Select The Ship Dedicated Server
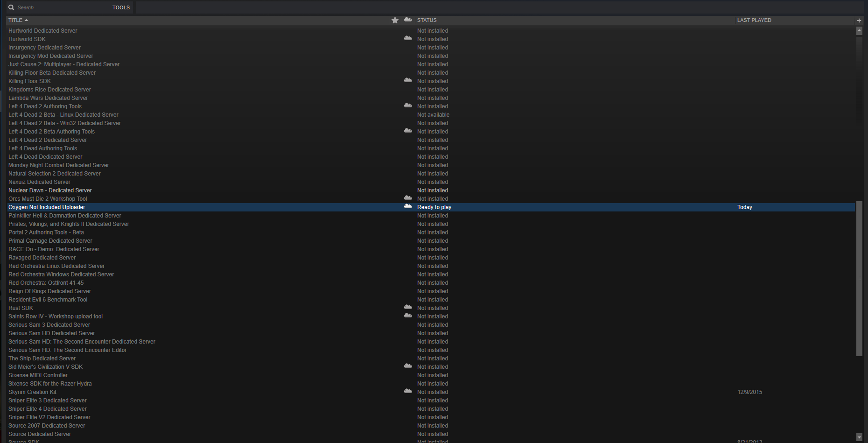This screenshot has width=868, height=443. pyautogui.click(x=42, y=359)
